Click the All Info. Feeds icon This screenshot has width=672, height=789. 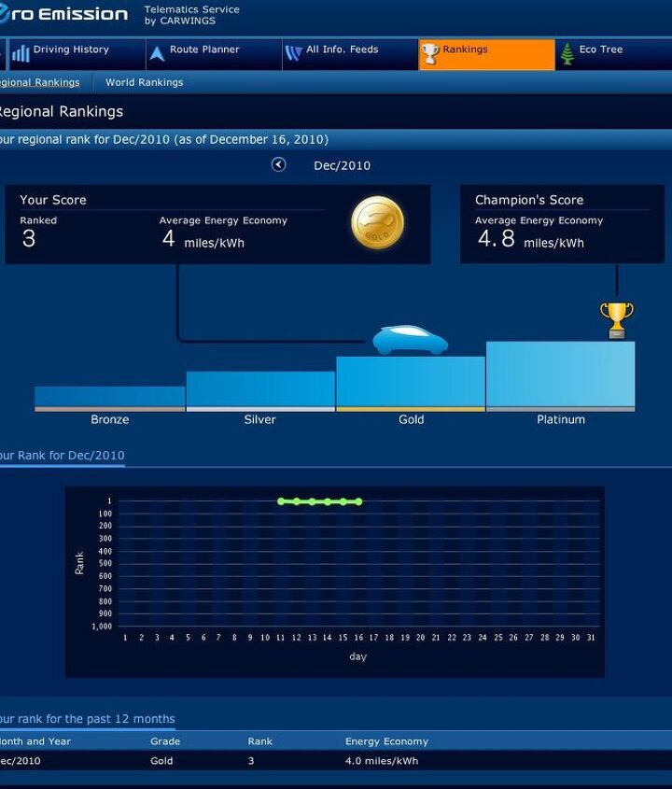(x=293, y=54)
